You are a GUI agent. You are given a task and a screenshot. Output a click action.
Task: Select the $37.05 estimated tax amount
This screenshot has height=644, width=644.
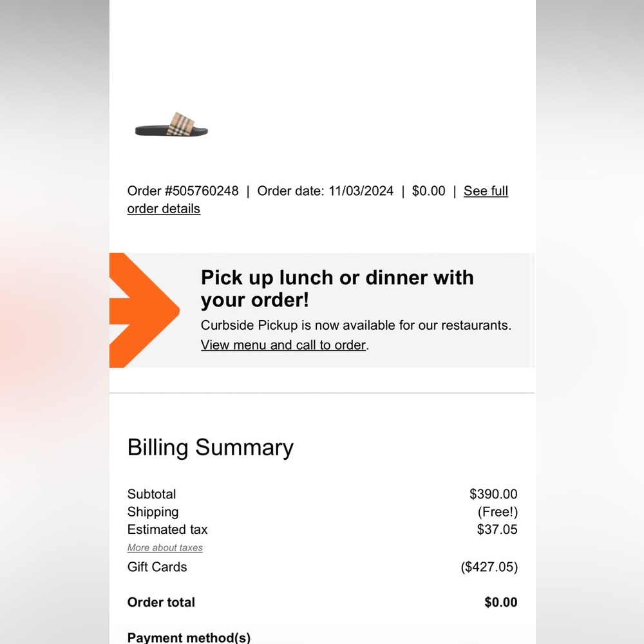point(497,530)
